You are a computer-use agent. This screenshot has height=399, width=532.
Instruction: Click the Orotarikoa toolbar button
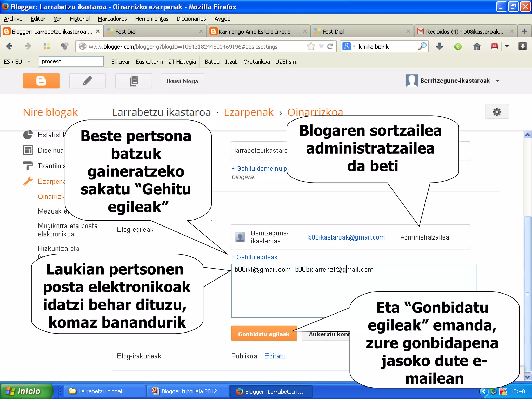(256, 62)
